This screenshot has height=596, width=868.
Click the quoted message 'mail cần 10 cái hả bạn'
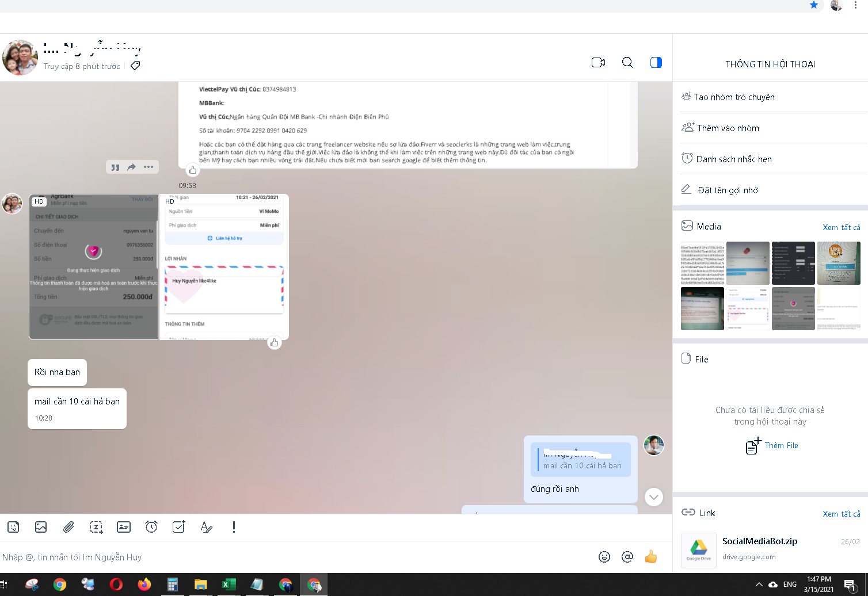[x=581, y=460]
